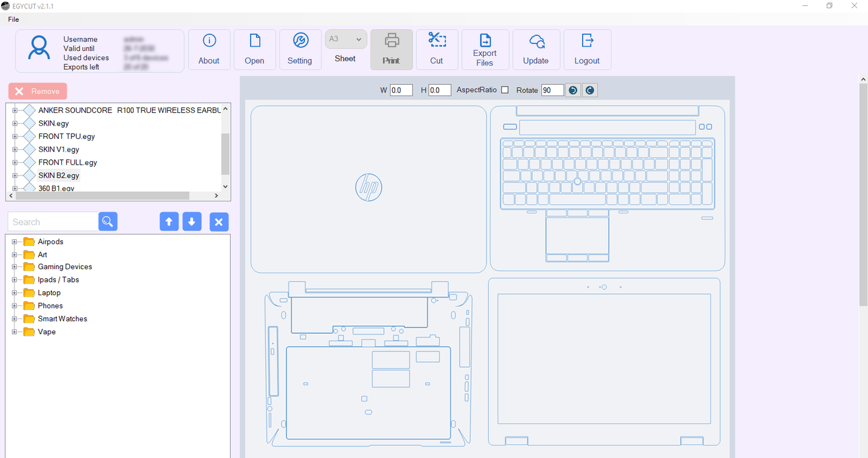Select the screen bezel skin shape
Viewport: 868px width, 458px height.
604,362
